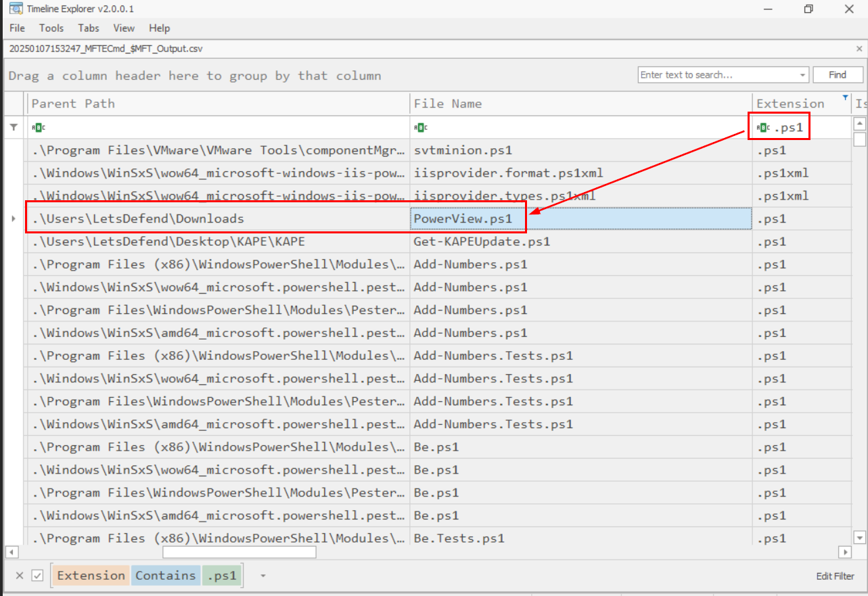Click the funnel icon at filter row start

pyautogui.click(x=14, y=127)
